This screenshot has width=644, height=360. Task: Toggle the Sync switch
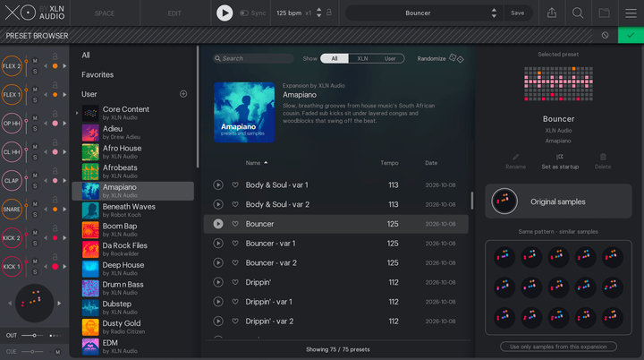[244, 13]
